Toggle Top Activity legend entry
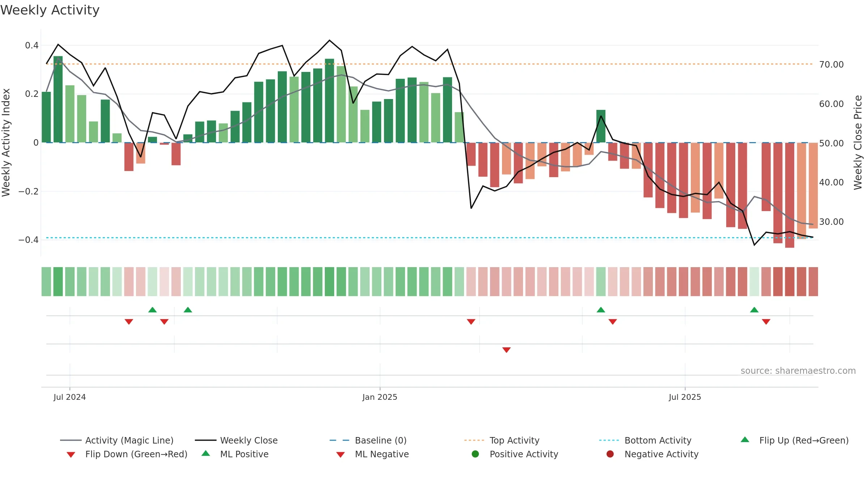The image size is (868, 488). [502, 440]
